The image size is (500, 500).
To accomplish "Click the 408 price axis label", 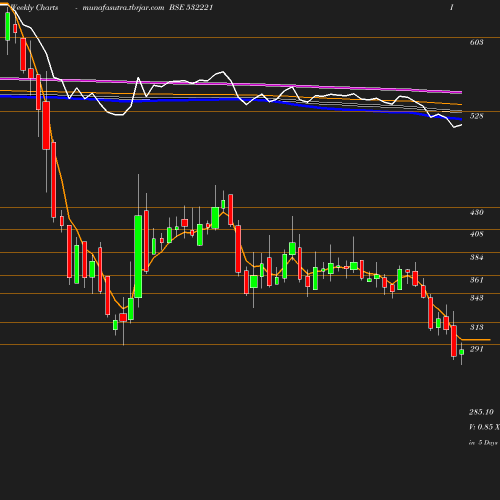I will click(476, 234).
